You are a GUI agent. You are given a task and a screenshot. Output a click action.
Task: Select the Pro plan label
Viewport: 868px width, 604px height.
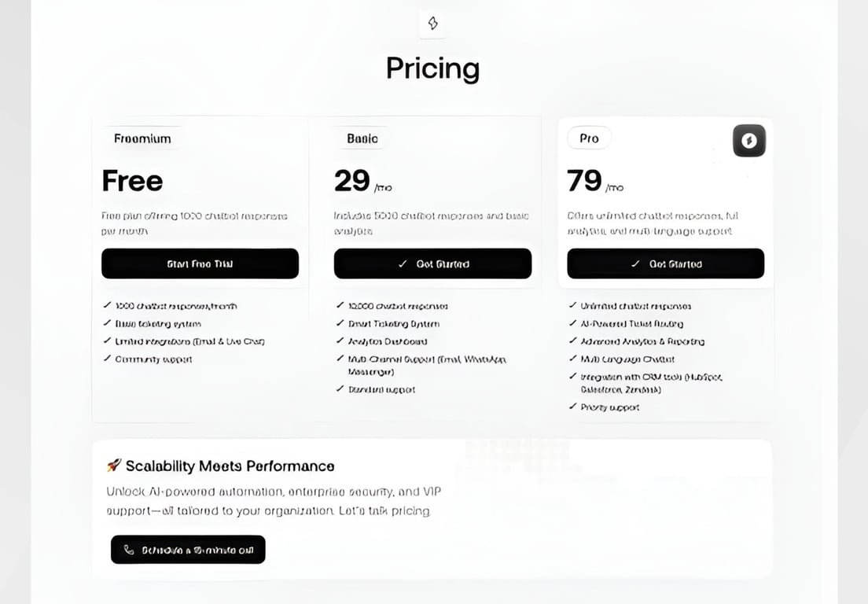click(x=589, y=138)
